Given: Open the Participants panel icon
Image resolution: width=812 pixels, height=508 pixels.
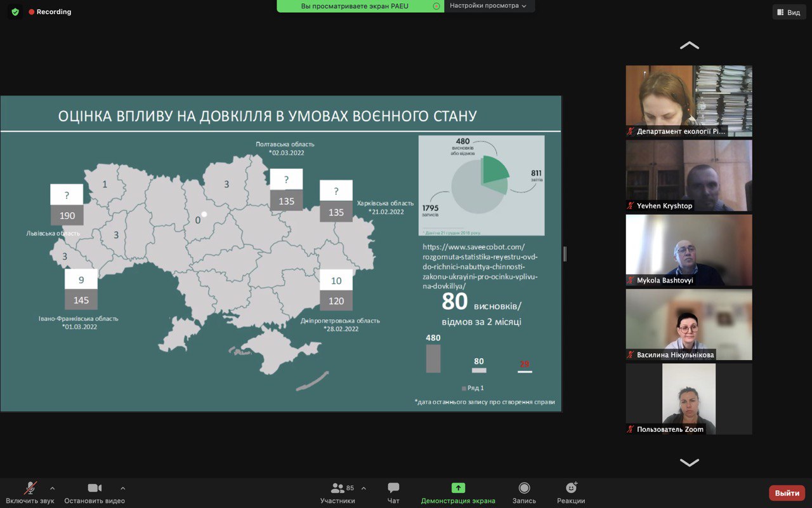Looking at the screenshot, I should [337, 488].
